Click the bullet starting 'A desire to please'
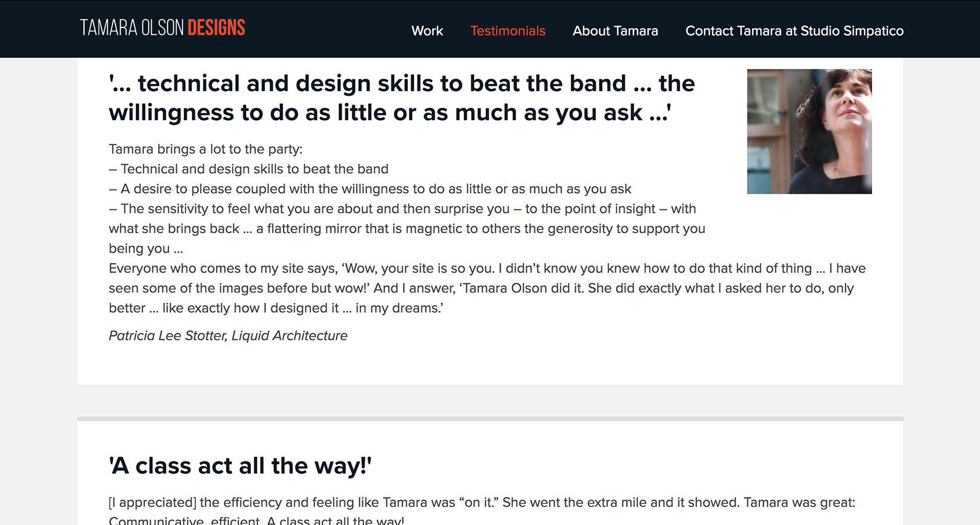Viewport: 980px width, 525px height. point(370,189)
